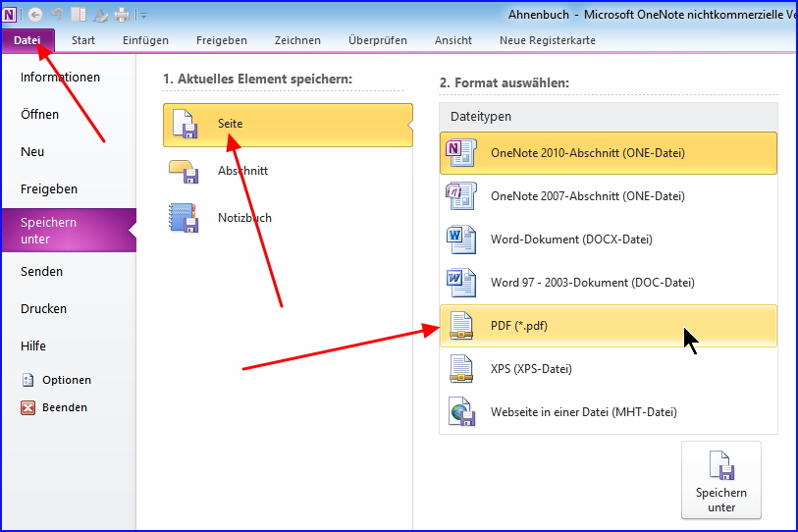Click the XPS file type icon
This screenshot has height=532, width=798.
coord(461,369)
